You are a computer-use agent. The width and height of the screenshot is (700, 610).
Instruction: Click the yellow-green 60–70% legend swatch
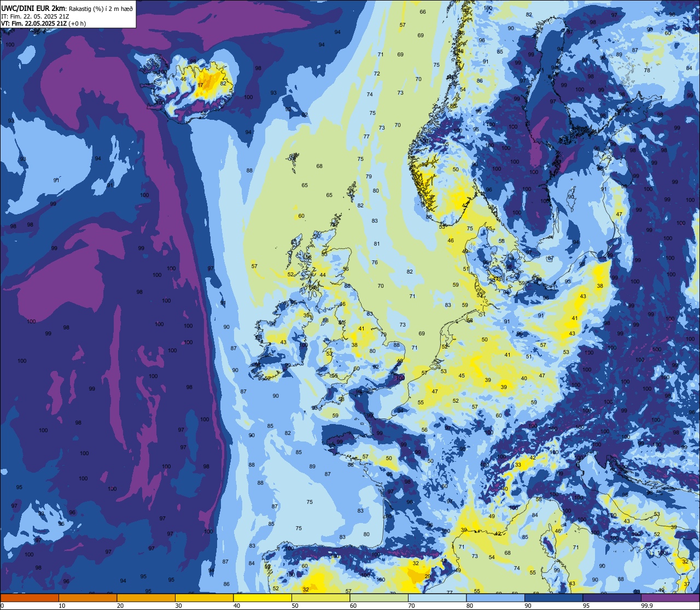pos(379,597)
